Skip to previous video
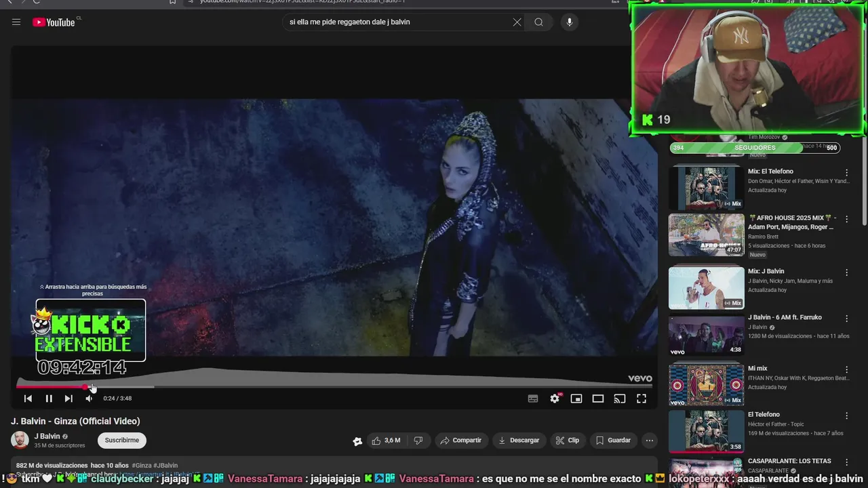868x488 pixels. tap(28, 399)
